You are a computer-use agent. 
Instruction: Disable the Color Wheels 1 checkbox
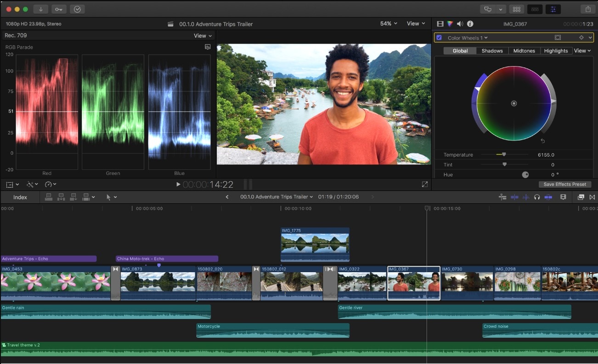439,38
